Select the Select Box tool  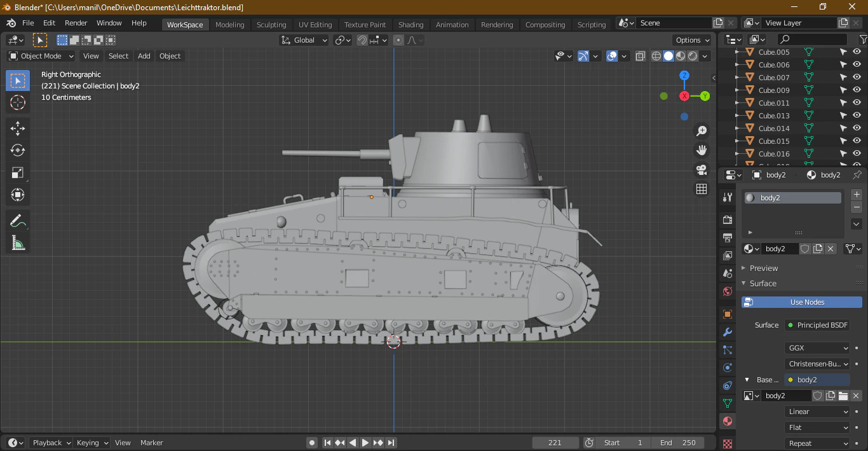point(18,80)
